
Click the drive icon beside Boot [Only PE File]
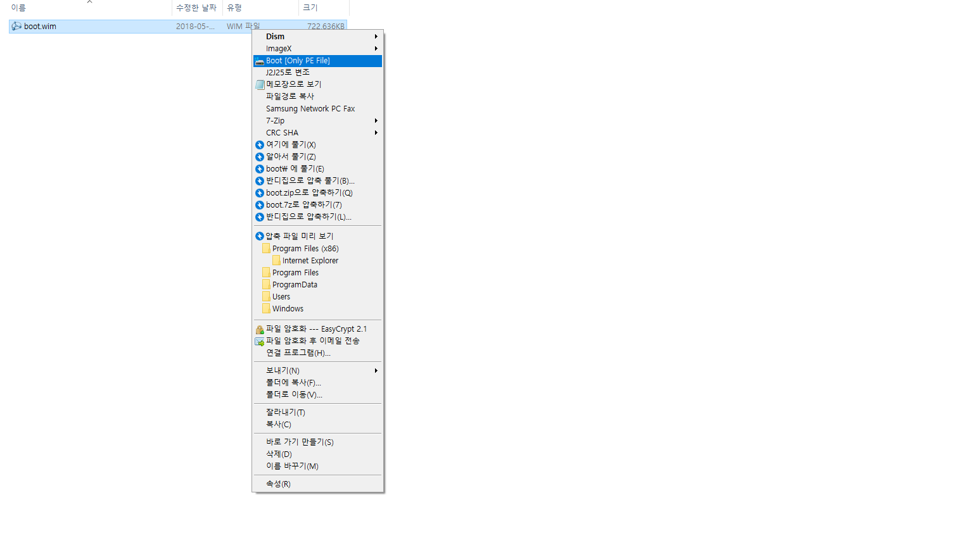click(260, 61)
